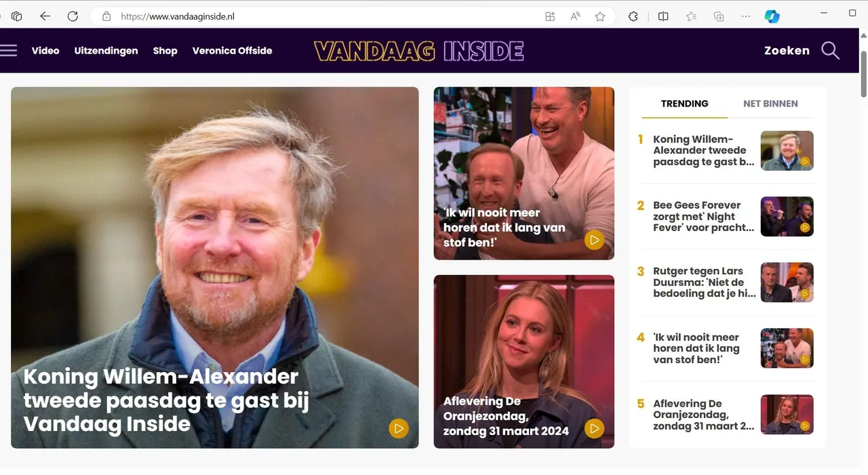Screen dimensions: 868x475
Task: Click the Zoeken search label
Action: click(x=787, y=50)
